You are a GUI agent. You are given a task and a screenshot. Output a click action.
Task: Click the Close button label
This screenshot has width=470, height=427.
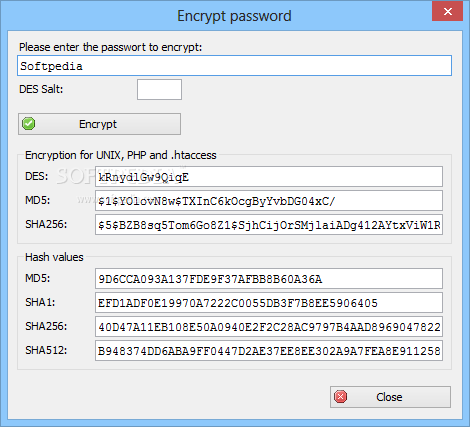click(389, 397)
